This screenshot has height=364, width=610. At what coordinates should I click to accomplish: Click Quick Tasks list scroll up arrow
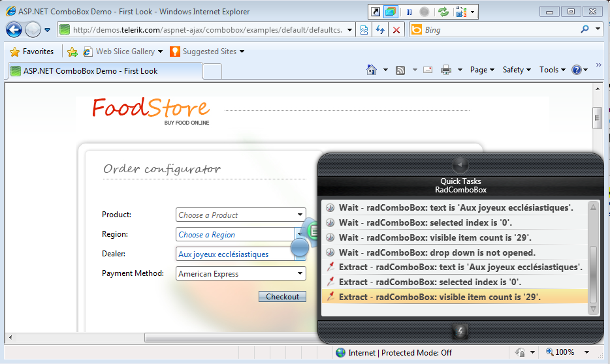pyautogui.click(x=593, y=207)
